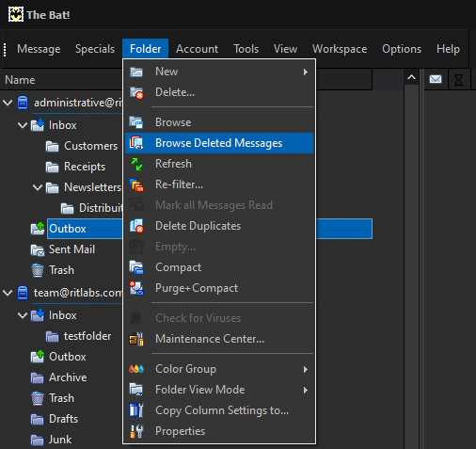The width and height of the screenshot is (476, 449).
Task: Open the View menu
Action: coord(285,49)
